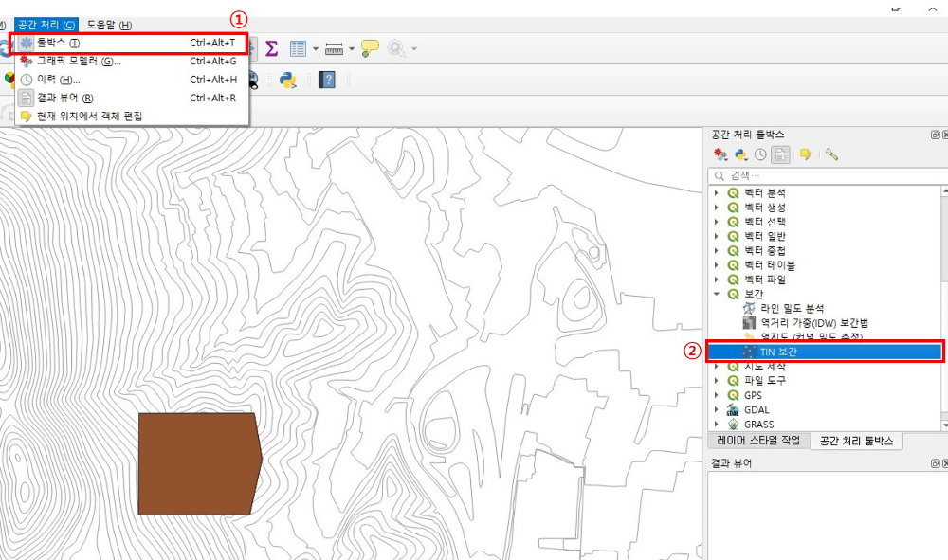Click history clock icon in toolbox panel
This screenshot has height=560, width=948.
coord(760,154)
